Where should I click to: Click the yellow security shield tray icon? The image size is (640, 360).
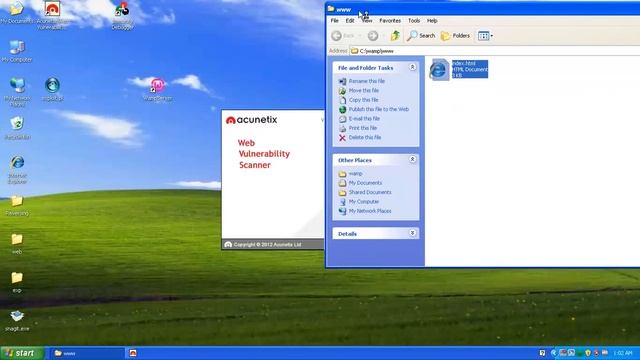[588, 353]
